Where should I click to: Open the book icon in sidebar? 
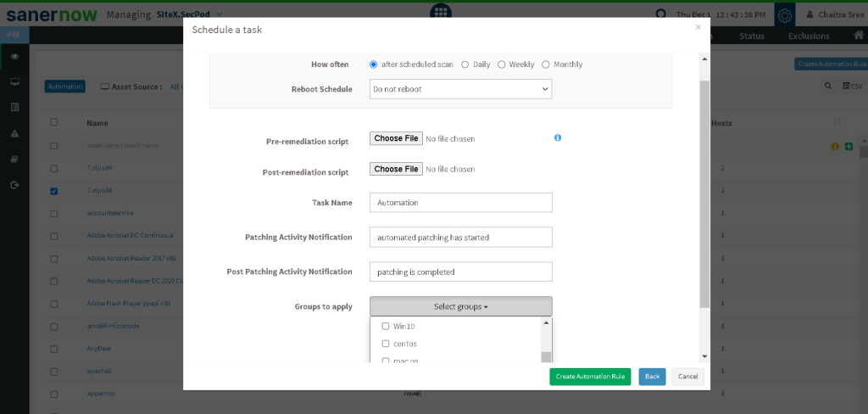[15, 159]
